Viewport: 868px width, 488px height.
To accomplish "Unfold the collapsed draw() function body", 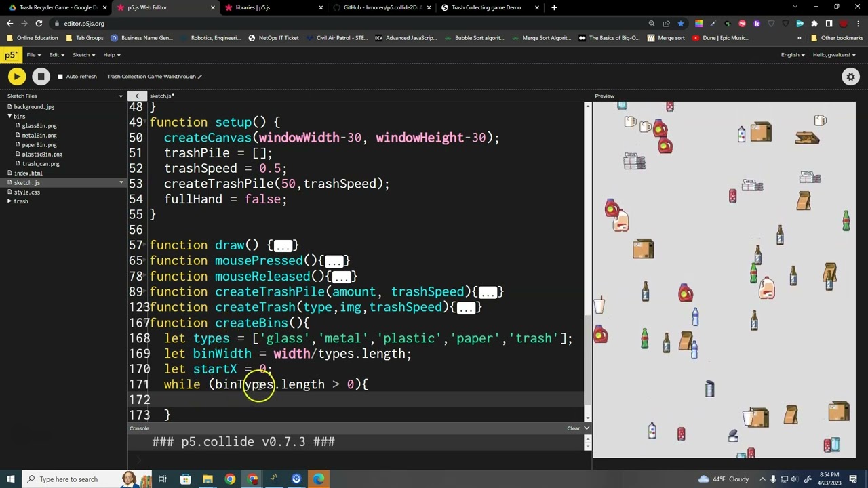I will click(283, 246).
